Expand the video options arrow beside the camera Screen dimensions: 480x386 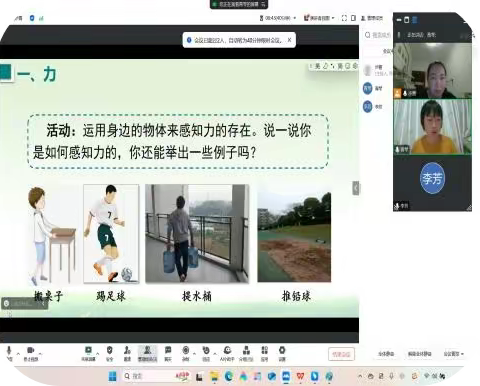click(40, 353)
